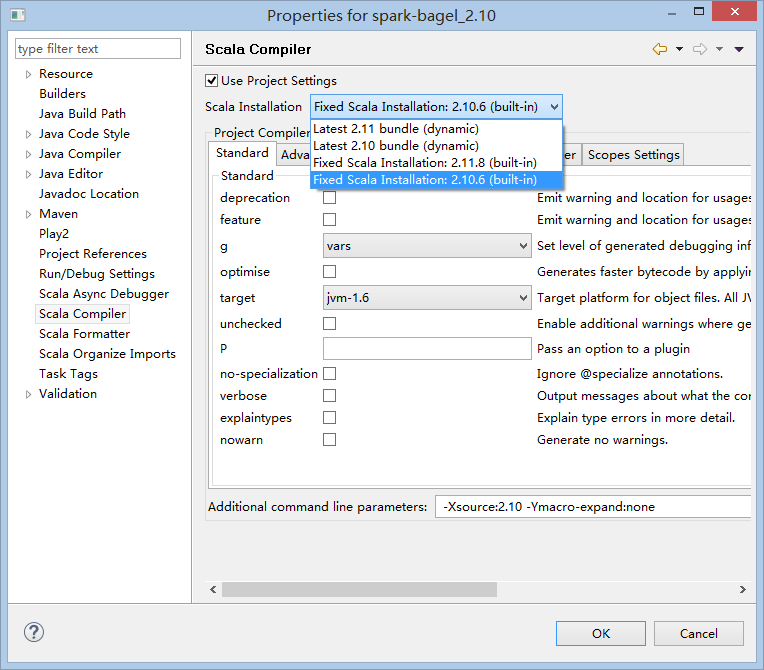764x670 pixels.
Task: Click the scrollbar left arrow
Action: point(213,590)
